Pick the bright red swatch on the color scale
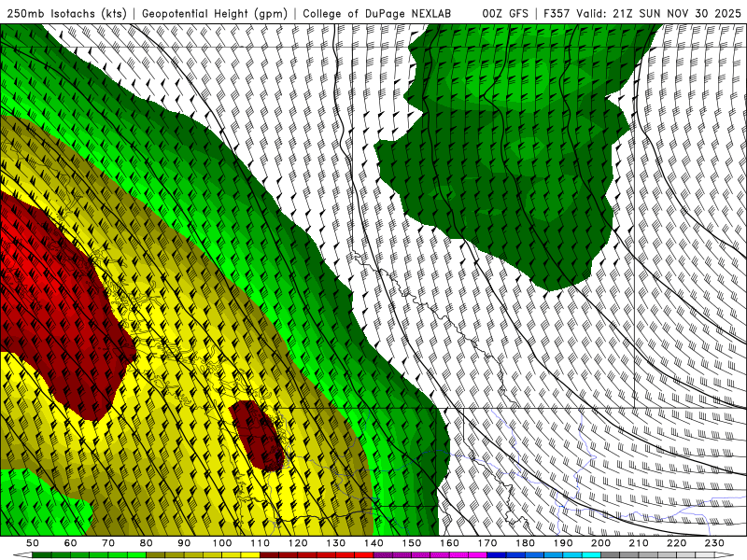 [x=364, y=555]
